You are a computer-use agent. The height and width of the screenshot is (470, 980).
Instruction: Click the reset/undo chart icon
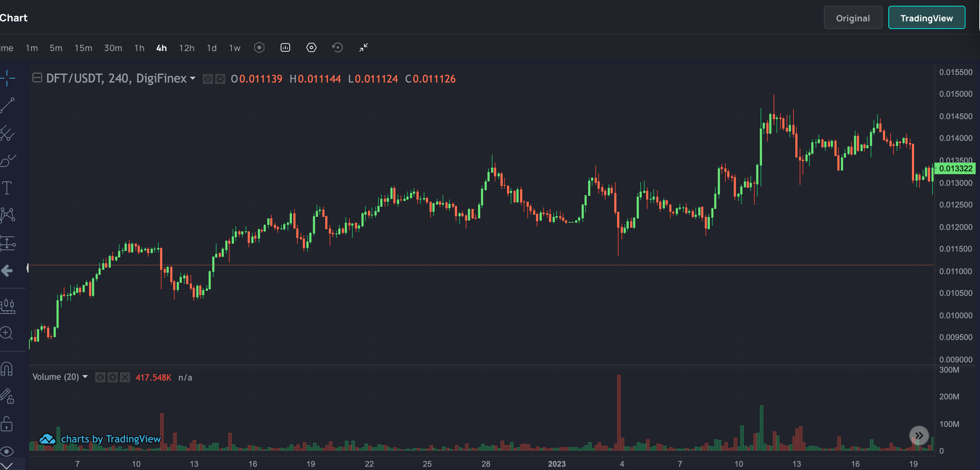pos(338,48)
